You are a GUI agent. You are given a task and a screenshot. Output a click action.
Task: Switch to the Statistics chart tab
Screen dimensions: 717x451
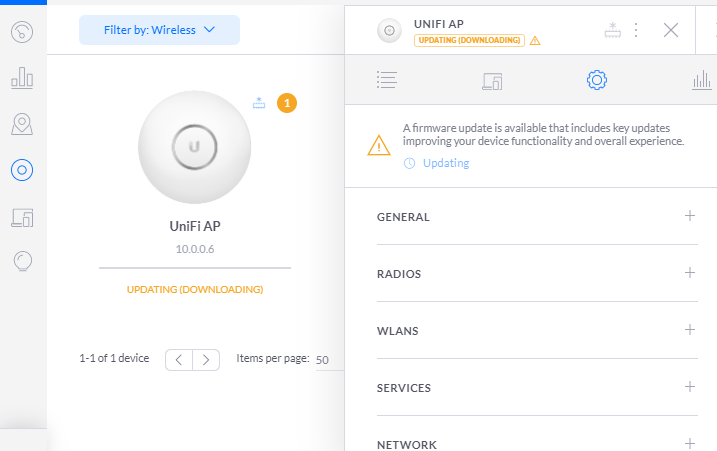pos(700,81)
